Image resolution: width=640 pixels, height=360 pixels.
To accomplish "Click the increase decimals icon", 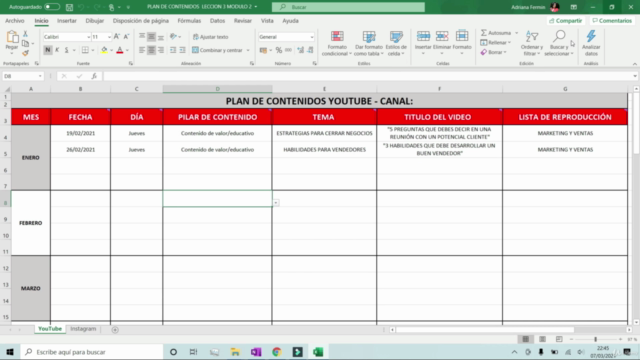I will [x=300, y=50].
